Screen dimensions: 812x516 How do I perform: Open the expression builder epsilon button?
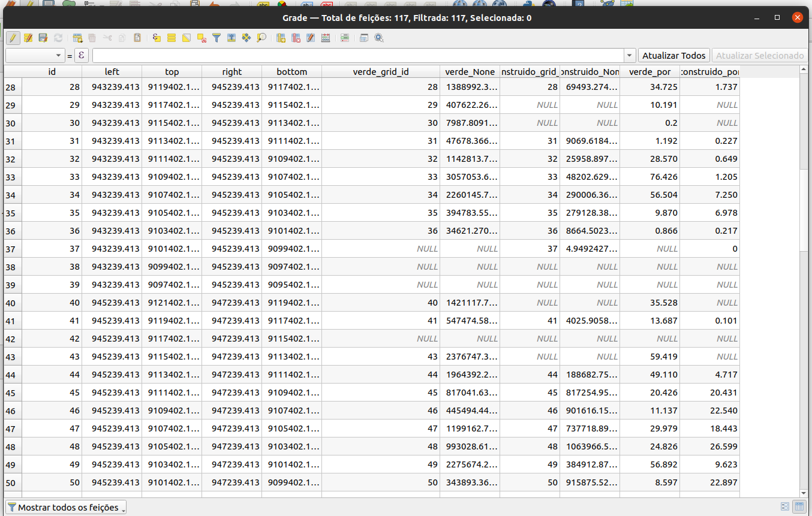82,56
